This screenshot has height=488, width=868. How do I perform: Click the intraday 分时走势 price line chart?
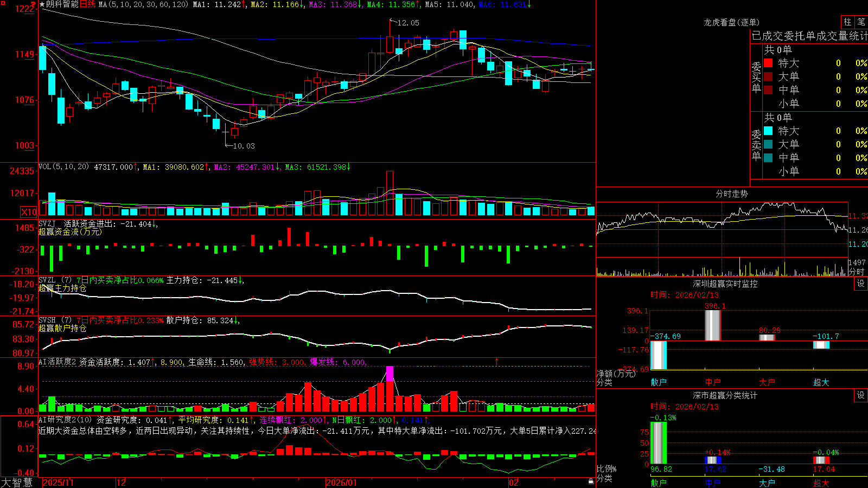(722, 229)
